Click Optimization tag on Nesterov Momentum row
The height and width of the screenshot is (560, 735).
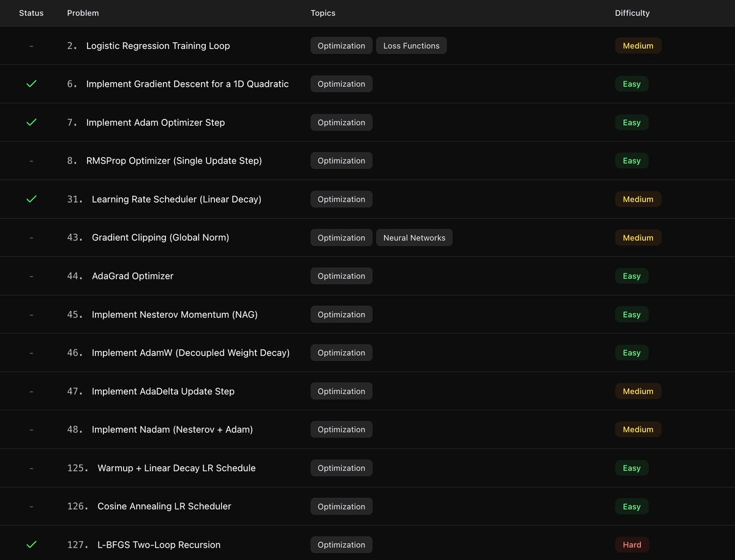tap(341, 314)
